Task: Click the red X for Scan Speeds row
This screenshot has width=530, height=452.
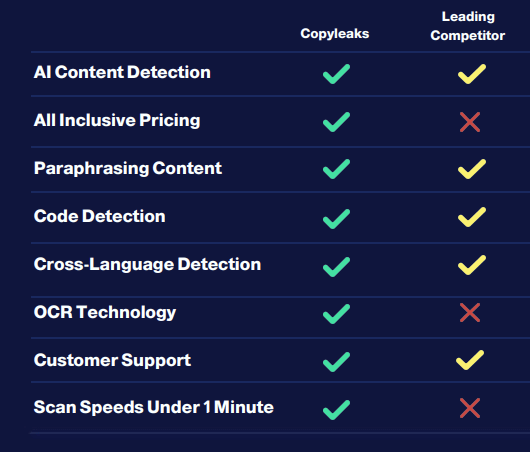Action: click(x=470, y=408)
